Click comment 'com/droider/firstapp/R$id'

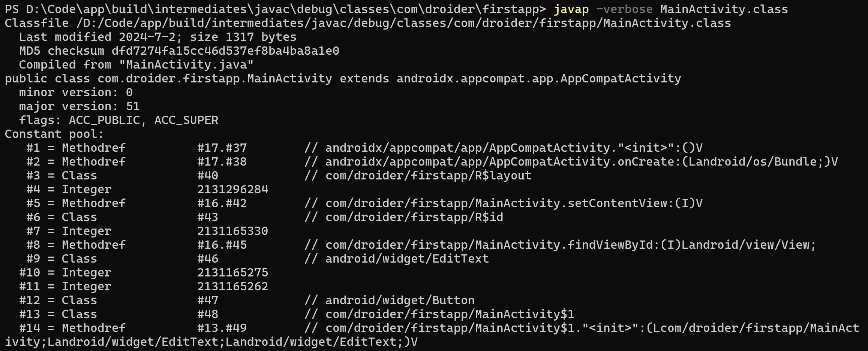click(x=414, y=217)
